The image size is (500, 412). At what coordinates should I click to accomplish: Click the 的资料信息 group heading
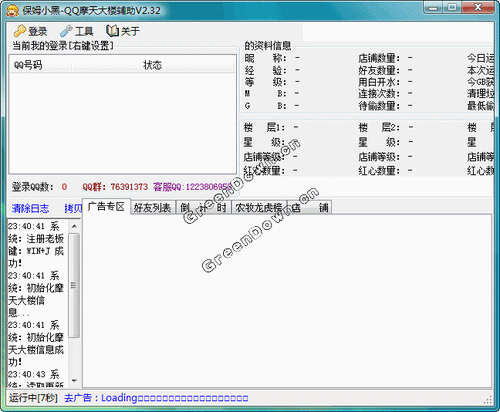coord(268,45)
